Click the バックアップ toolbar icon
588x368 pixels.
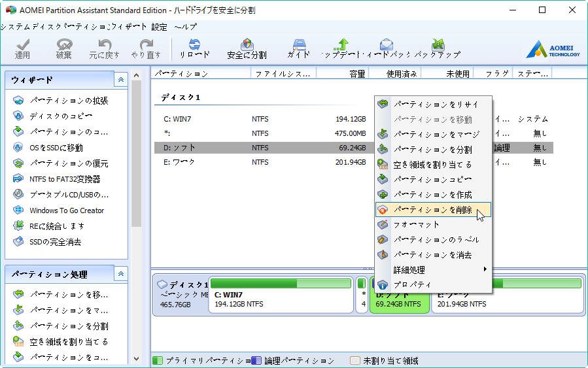(438, 49)
